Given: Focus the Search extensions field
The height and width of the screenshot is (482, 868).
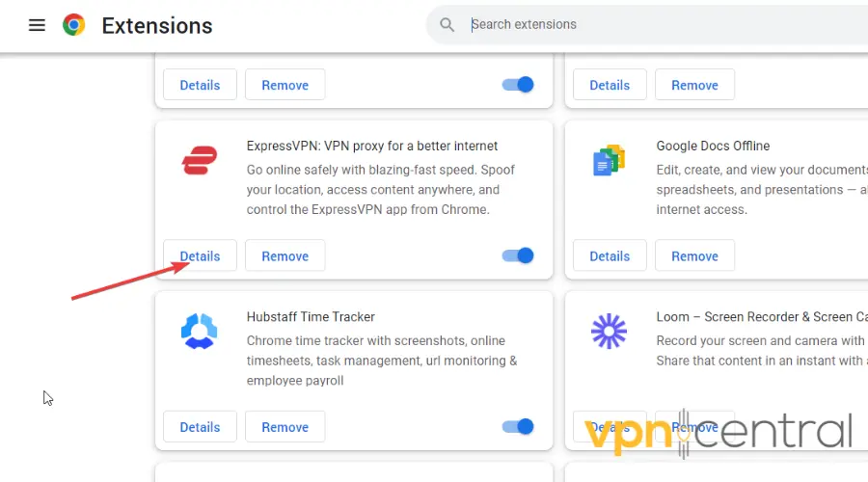Looking at the screenshot, I should click(656, 25).
